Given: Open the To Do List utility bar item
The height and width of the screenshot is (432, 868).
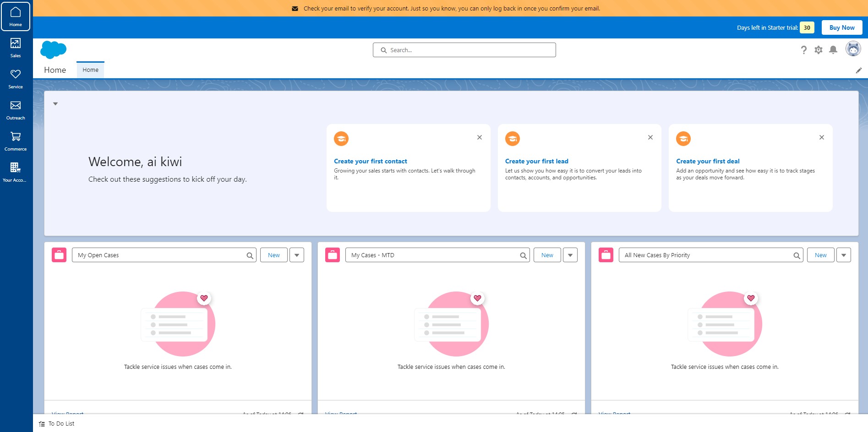Looking at the screenshot, I should (57, 424).
